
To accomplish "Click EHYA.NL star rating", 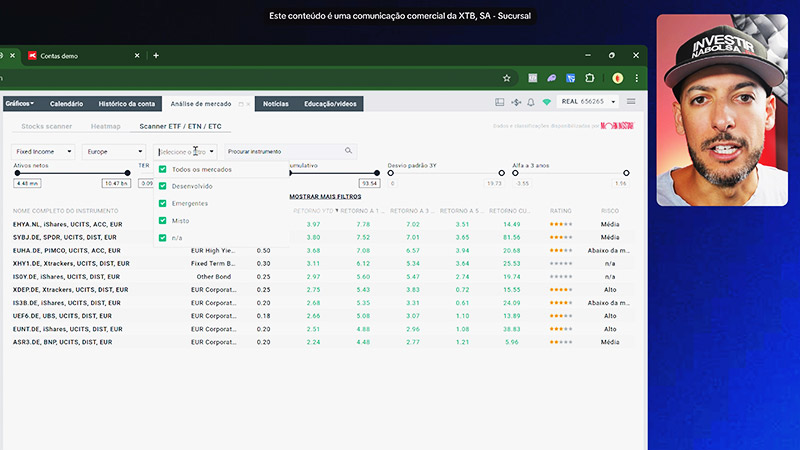I will point(561,224).
